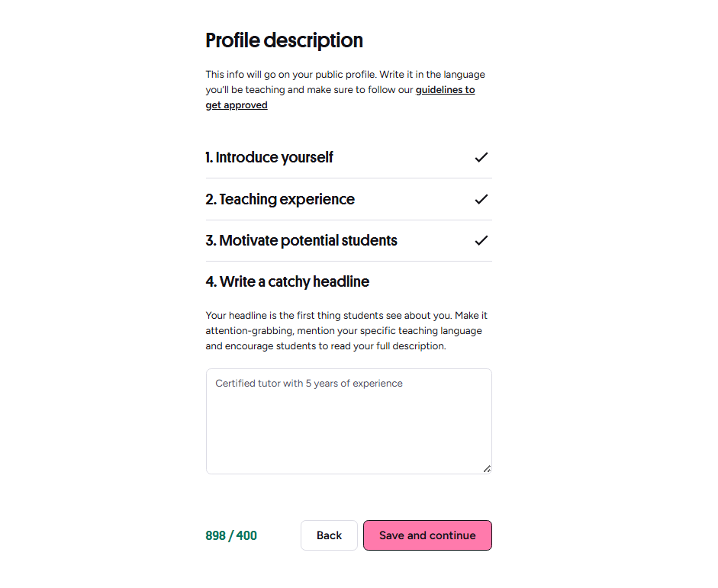This screenshot has width=718, height=588.
Task: Click the pink Save and continue button
Action: (427, 535)
